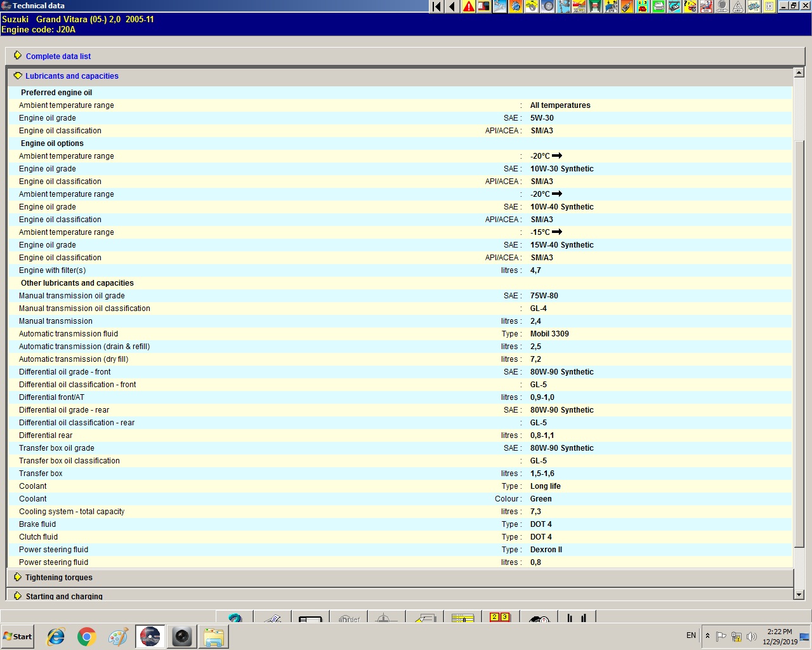Click the black back arrow icon
The image size is (812, 650).
pos(452,6)
